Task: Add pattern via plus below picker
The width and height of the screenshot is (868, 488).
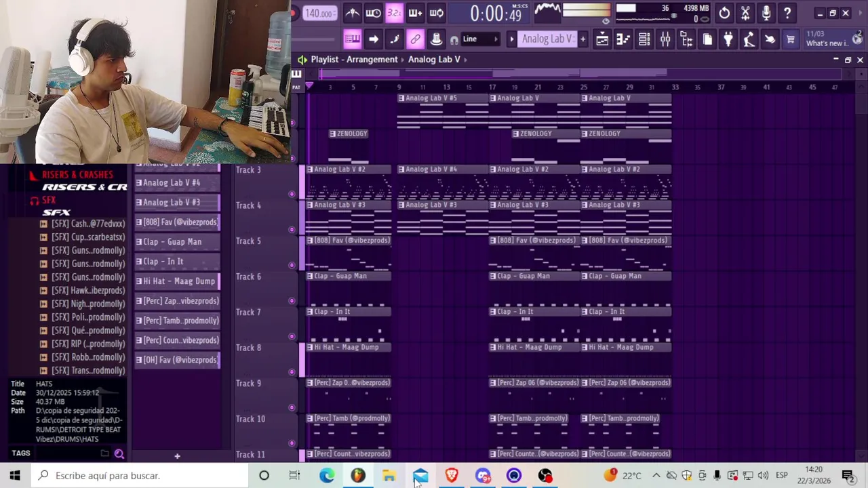Action: point(177,456)
